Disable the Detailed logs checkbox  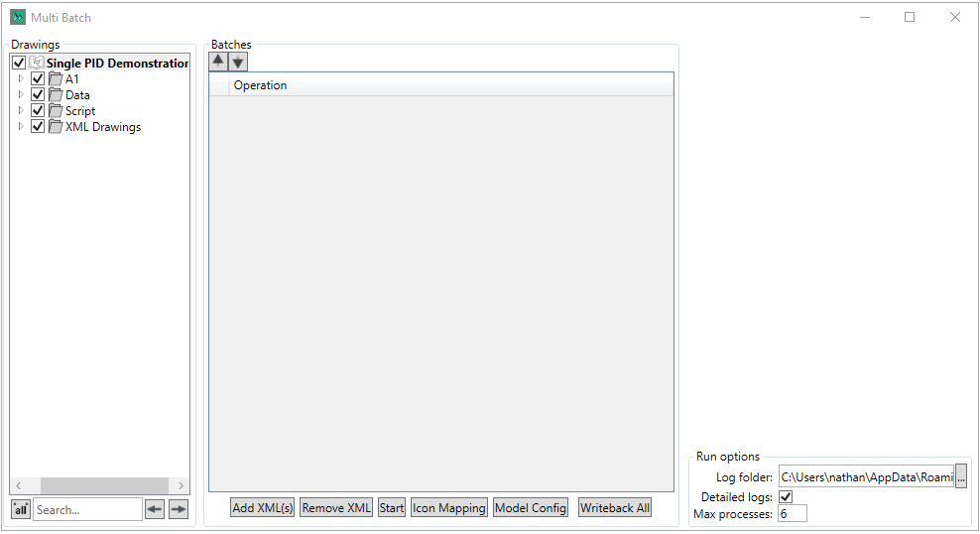(x=787, y=496)
